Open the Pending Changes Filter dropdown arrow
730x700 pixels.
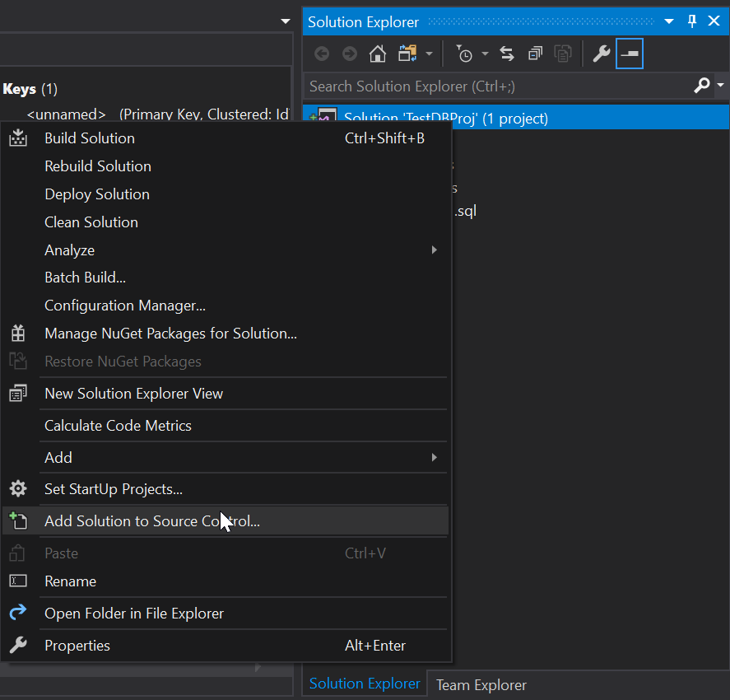485,54
